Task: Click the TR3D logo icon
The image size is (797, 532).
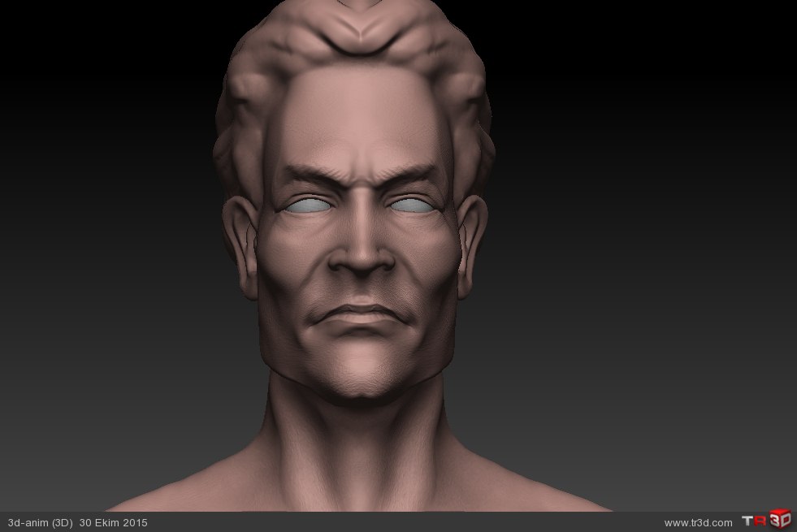Action: click(766, 520)
